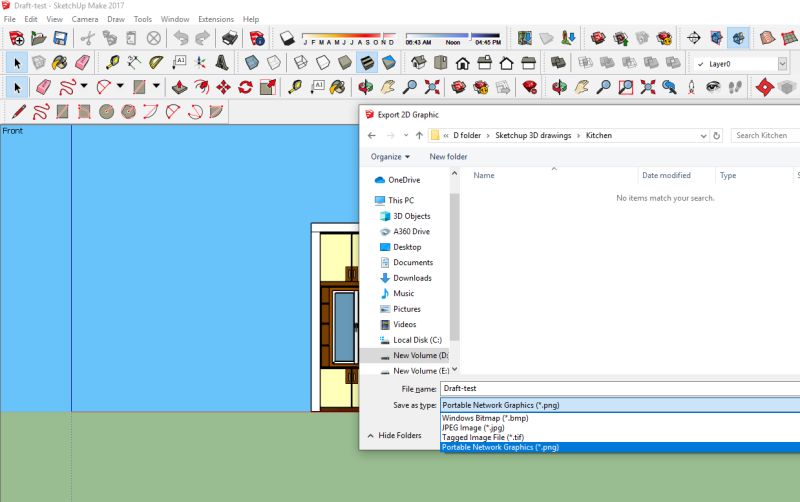Click the Redo arrow icon

pyautogui.click(x=203, y=38)
